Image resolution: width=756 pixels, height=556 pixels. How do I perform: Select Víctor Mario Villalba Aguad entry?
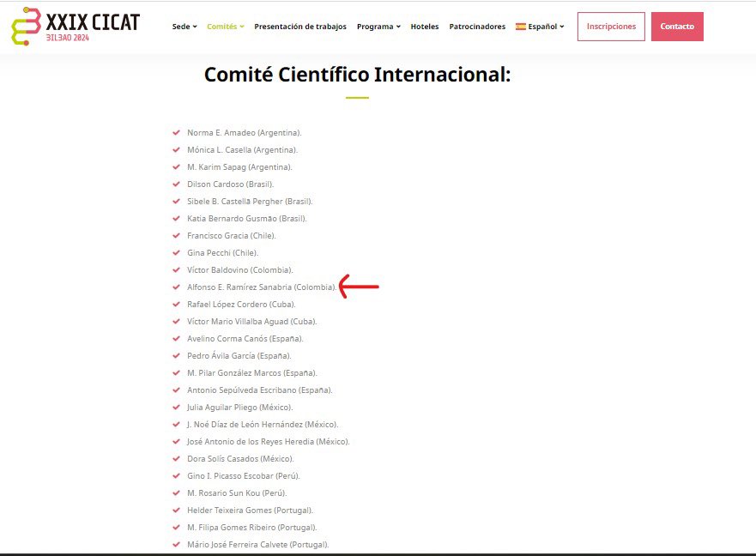click(252, 322)
